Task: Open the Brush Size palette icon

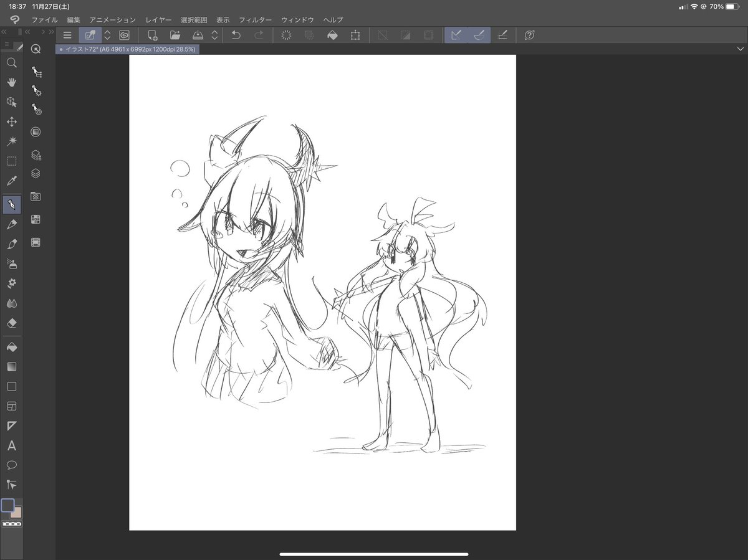Action: (36, 109)
